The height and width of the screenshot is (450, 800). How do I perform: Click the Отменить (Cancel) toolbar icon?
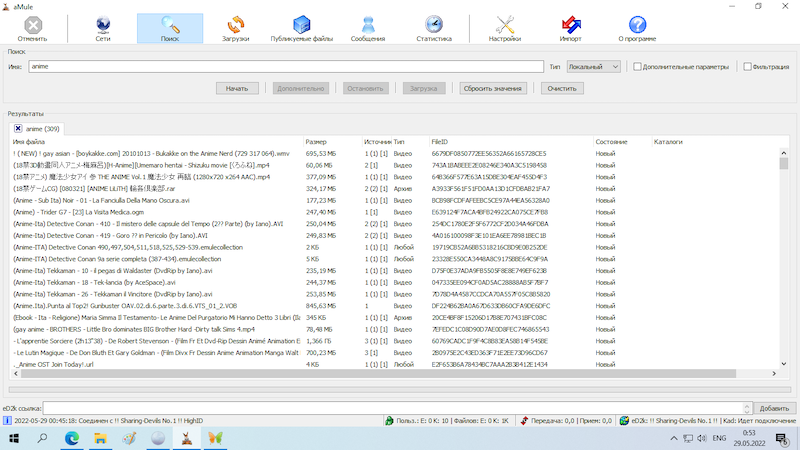[x=32, y=28]
